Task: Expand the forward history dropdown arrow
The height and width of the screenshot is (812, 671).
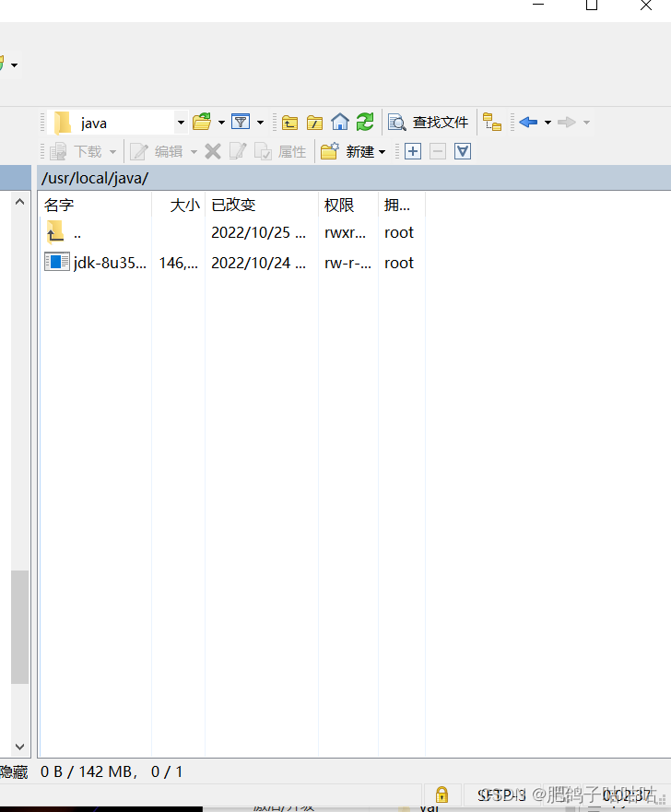Action: click(x=586, y=123)
